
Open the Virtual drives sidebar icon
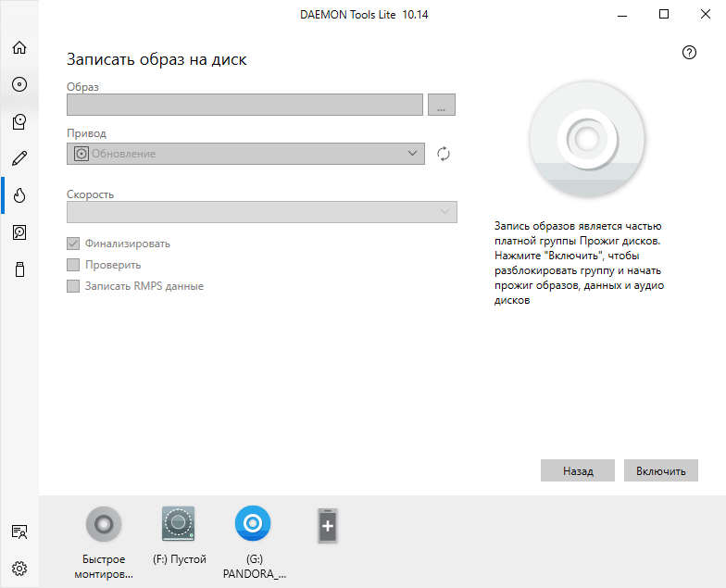pyautogui.click(x=19, y=122)
